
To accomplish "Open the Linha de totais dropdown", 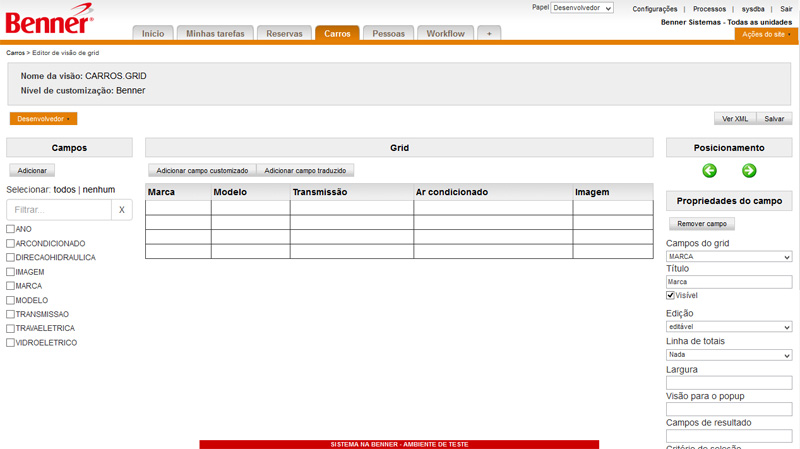I will coord(729,354).
